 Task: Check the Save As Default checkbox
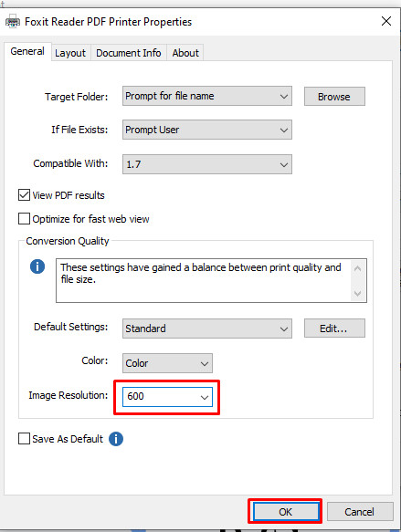[24, 439]
